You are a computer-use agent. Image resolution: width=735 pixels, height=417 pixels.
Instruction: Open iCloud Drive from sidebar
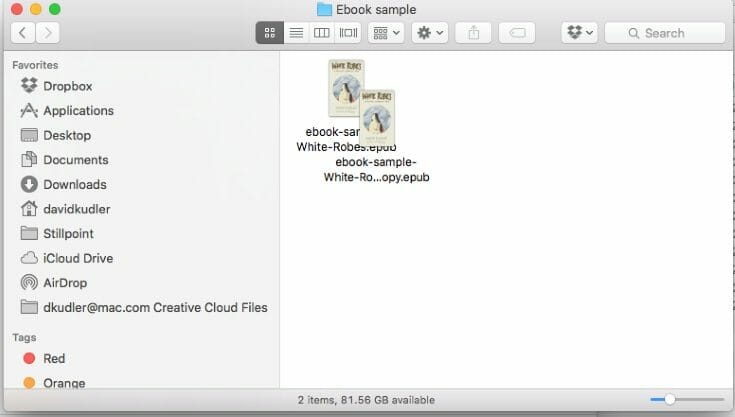click(78, 258)
